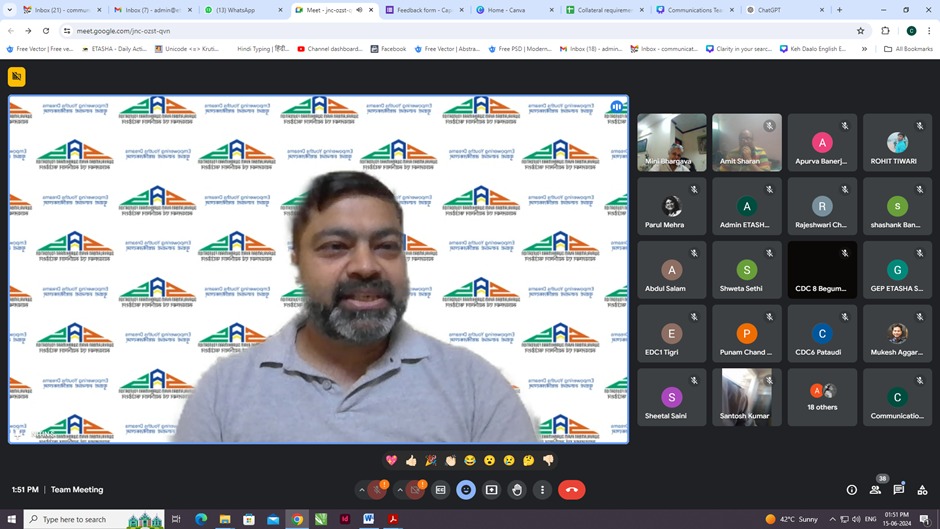The height and width of the screenshot is (529, 940).
Task: Open the Windows Start menu
Action: pyautogui.click(x=11, y=519)
